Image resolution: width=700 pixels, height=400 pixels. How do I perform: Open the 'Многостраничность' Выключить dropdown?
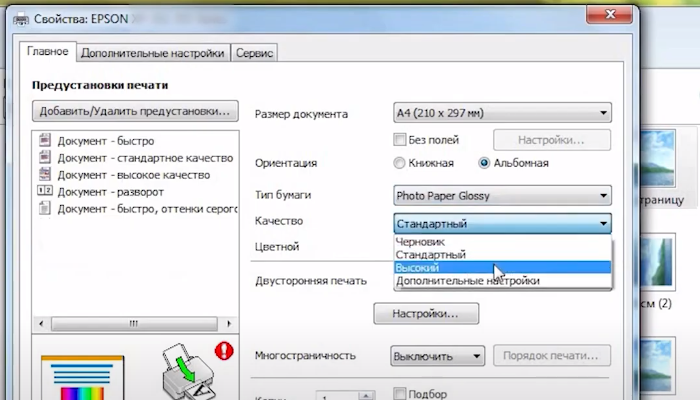pyautogui.click(x=438, y=356)
